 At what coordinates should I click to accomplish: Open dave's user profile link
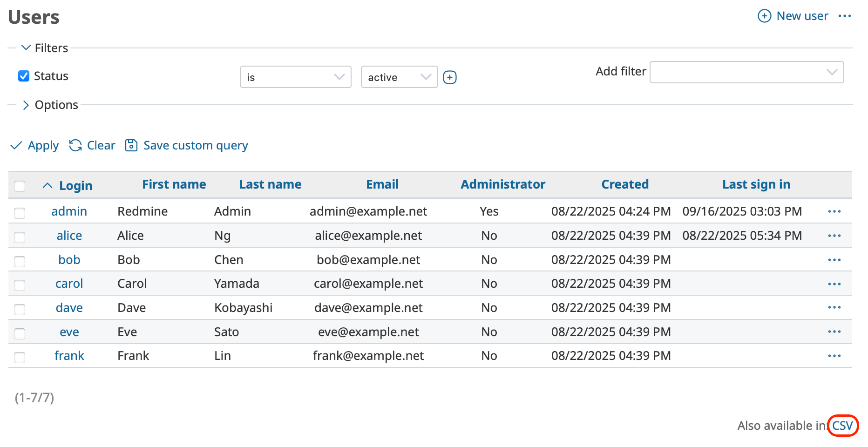pyautogui.click(x=69, y=307)
